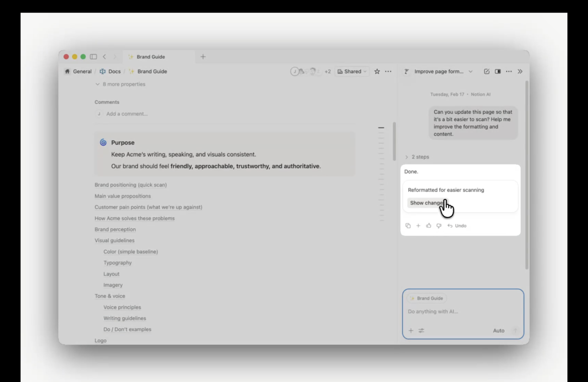Open the Auto model selector
Viewport: 588px width, 382px height.
pyautogui.click(x=498, y=331)
